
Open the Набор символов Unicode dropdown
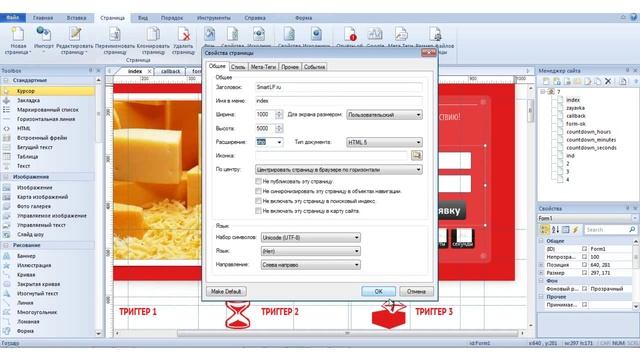click(310, 238)
